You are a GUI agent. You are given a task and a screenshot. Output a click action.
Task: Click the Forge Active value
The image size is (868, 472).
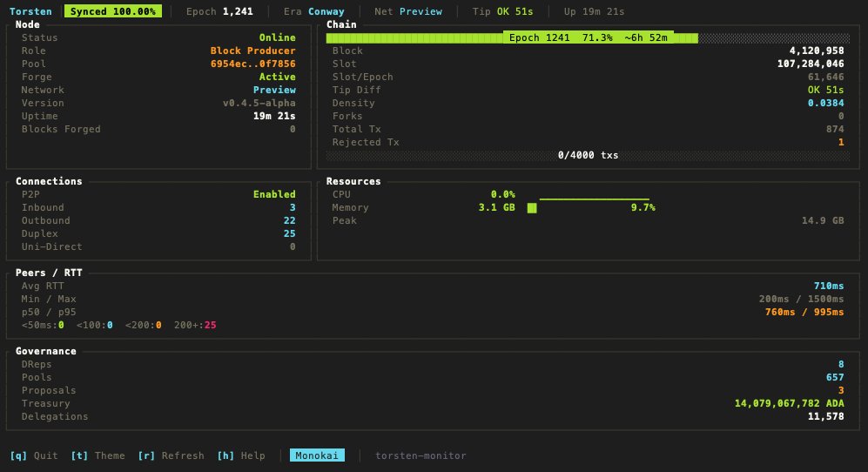click(x=278, y=77)
